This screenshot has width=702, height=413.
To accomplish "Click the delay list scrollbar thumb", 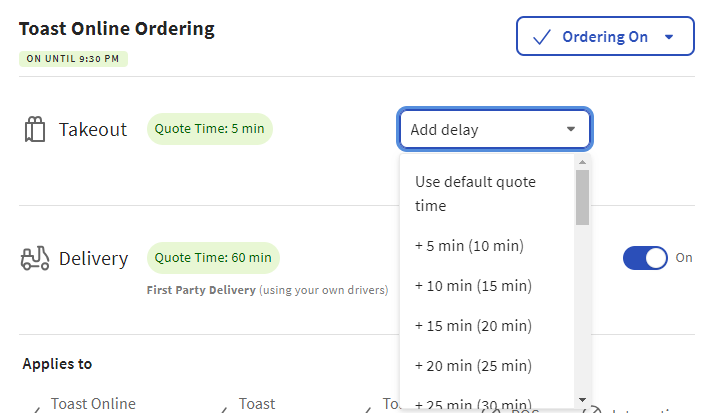I will [582, 197].
